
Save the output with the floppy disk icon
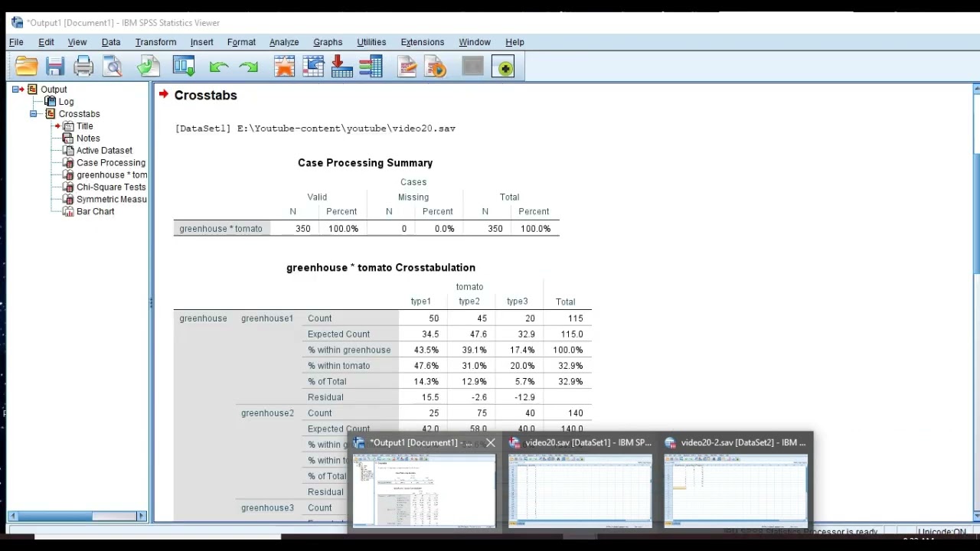[x=54, y=67]
